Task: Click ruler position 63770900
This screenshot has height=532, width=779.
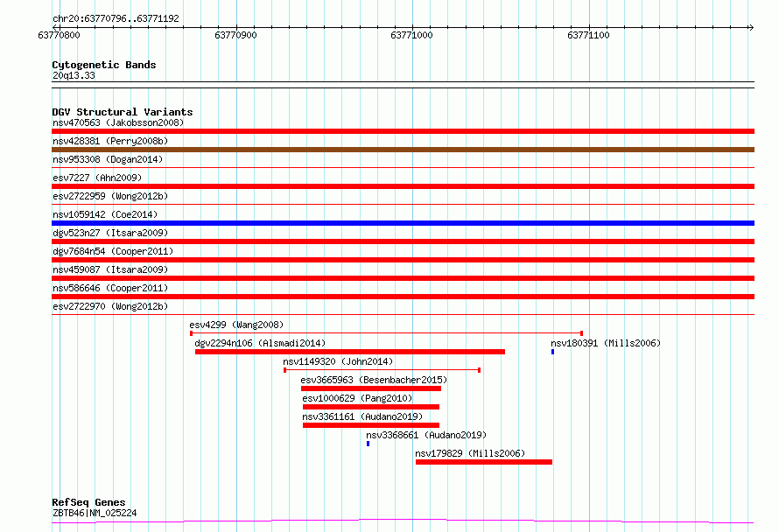Action: [236, 35]
